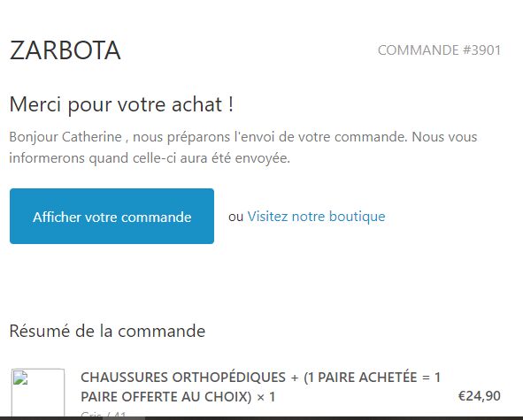Click the €24,90 item price
Screen dimensions: 523x420
(480, 396)
